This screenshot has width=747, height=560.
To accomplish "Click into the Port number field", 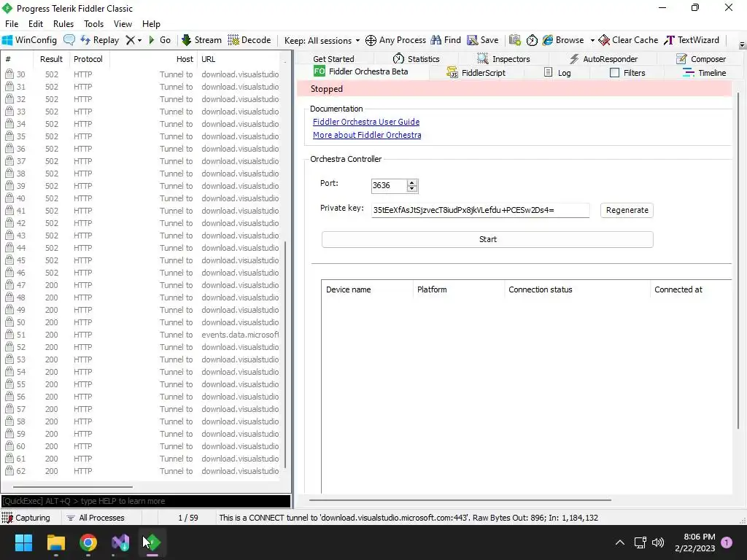I will [x=390, y=185].
